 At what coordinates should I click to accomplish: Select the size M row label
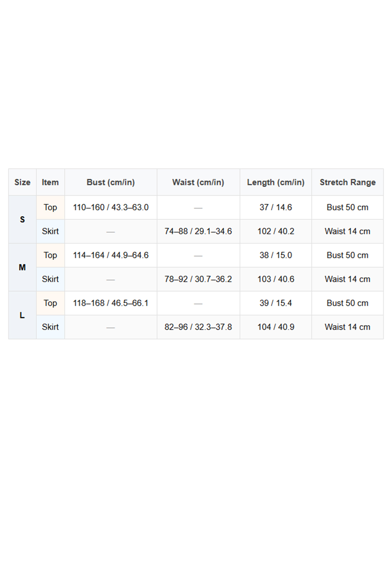[22, 267]
